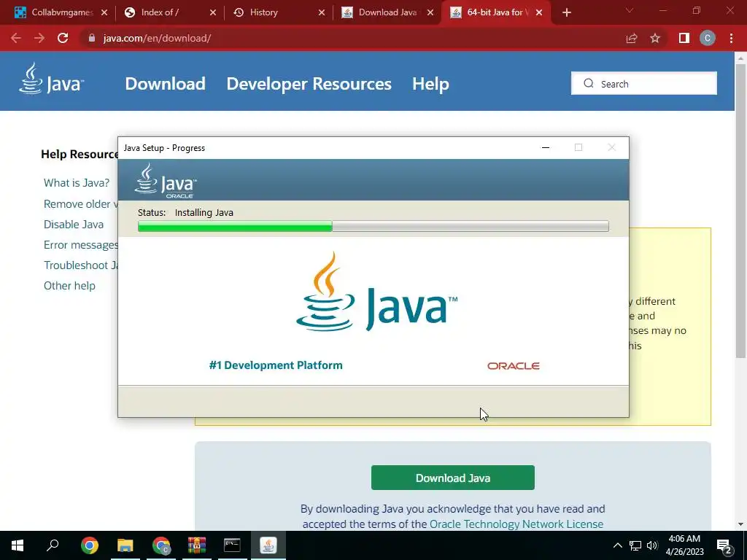Image resolution: width=747 pixels, height=560 pixels.
Task: Open the tab search chevron in Chrome
Action: pyautogui.click(x=630, y=10)
